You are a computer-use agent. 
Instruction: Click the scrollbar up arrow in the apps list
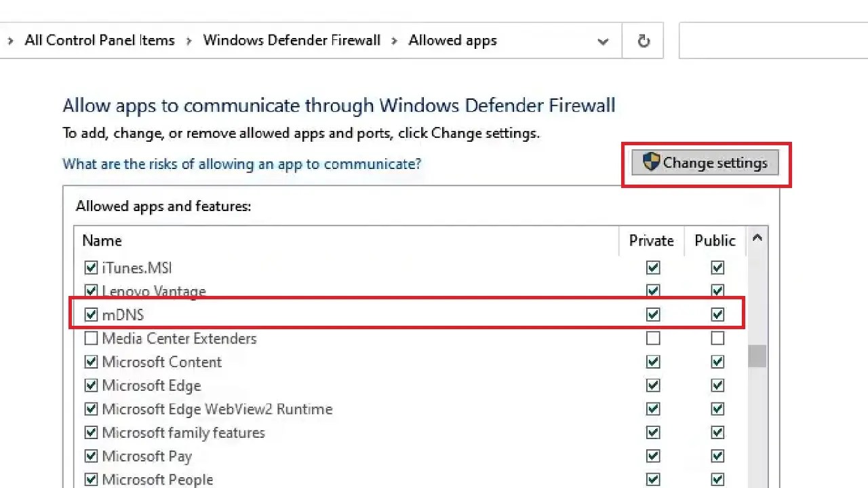[x=757, y=238]
